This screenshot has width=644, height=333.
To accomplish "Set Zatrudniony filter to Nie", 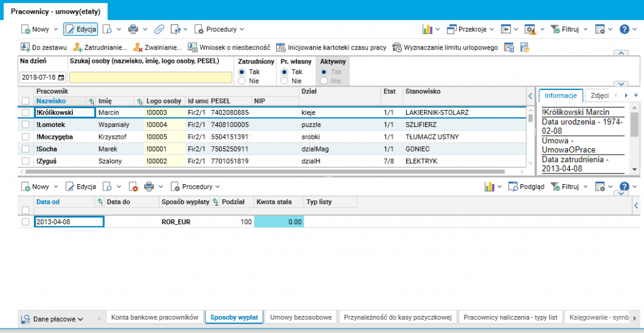I will [x=242, y=81].
